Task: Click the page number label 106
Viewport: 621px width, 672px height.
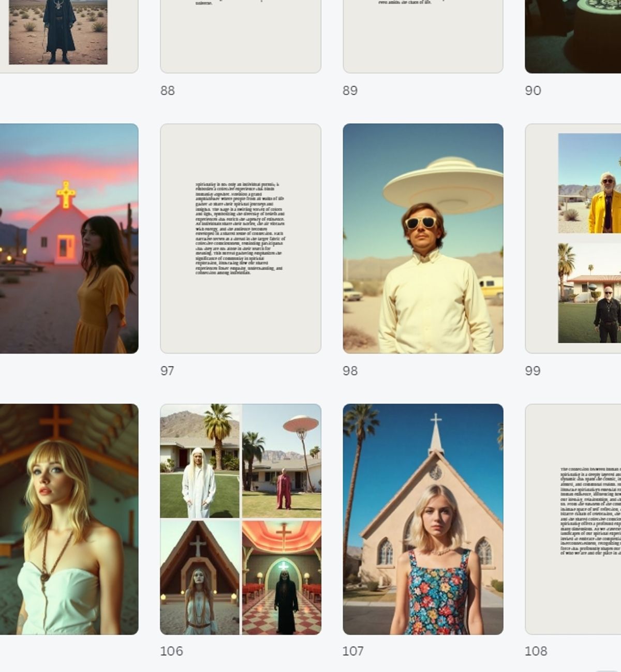Action: (x=171, y=651)
